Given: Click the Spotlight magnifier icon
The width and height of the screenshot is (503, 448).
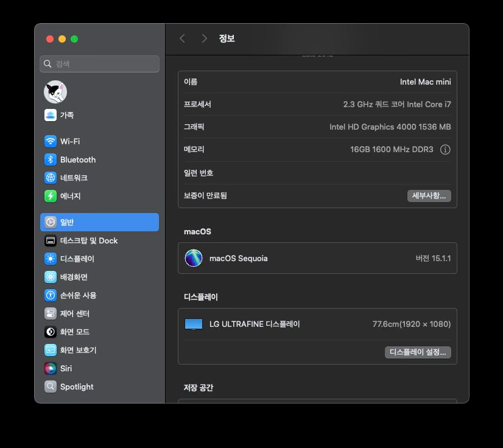Looking at the screenshot, I should point(51,387).
